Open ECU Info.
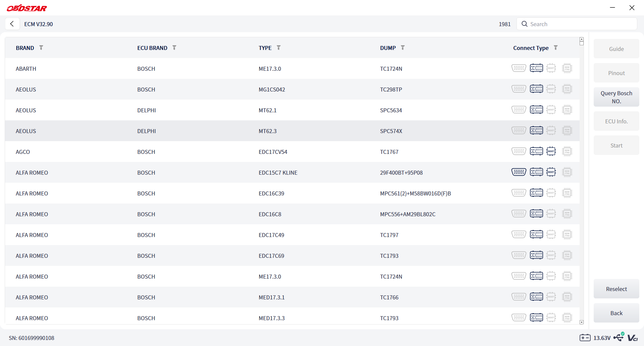Image resolution: width=644 pixels, height=346 pixels. point(616,121)
